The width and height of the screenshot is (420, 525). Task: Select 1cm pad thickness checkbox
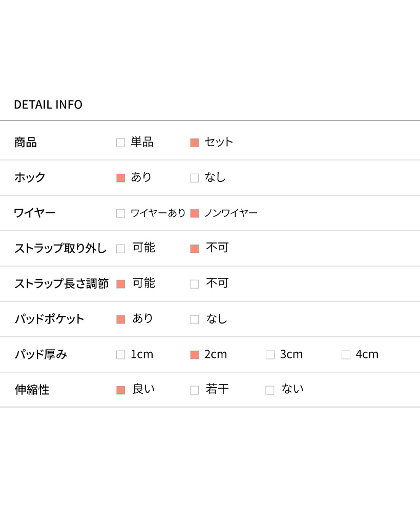click(x=121, y=355)
